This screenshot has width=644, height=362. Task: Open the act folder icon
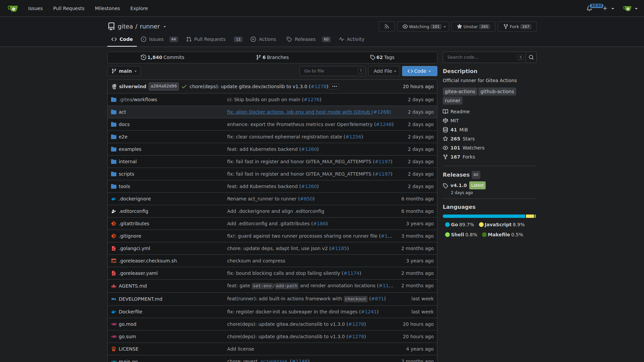tap(114, 112)
